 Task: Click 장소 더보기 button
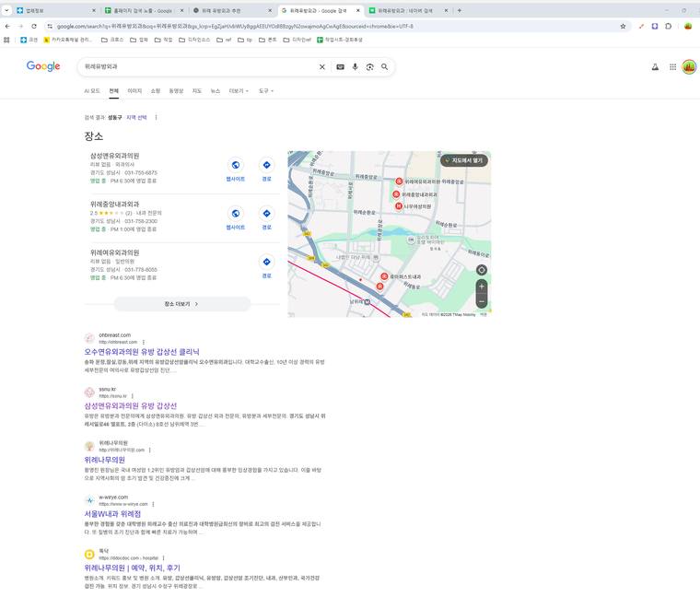tap(182, 304)
